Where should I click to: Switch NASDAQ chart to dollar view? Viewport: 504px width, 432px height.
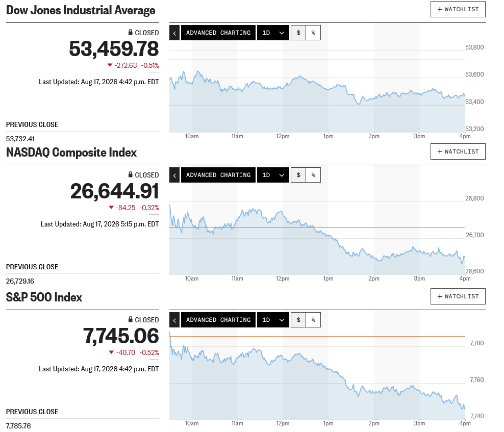[298, 175]
